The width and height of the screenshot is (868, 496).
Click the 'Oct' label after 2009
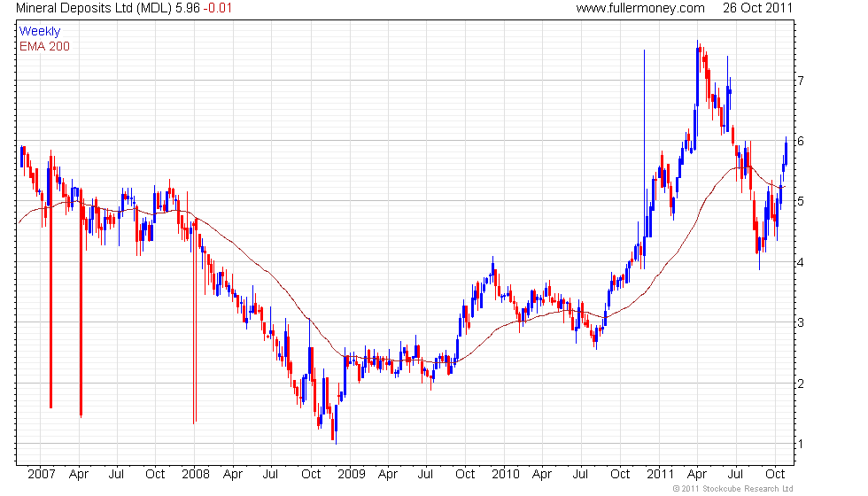[x=464, y=475]
